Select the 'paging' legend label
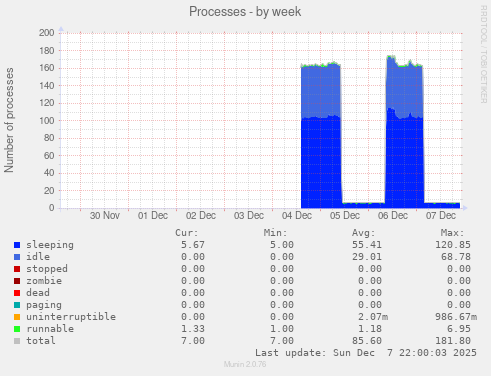Viewport: 491px width, 376px height. 44,305
